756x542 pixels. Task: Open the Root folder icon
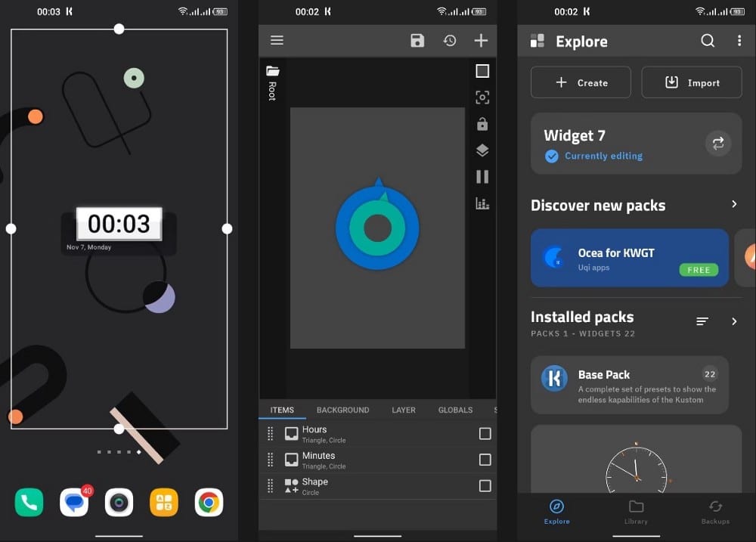[x=272, y=72]
